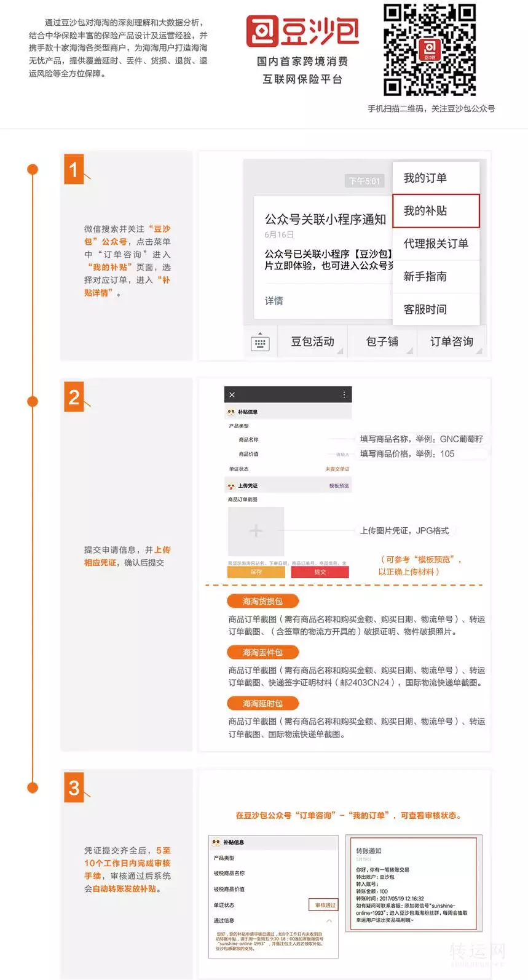Click the 被税商品价值 row
The image size is (528, 980).
(274, 890)
